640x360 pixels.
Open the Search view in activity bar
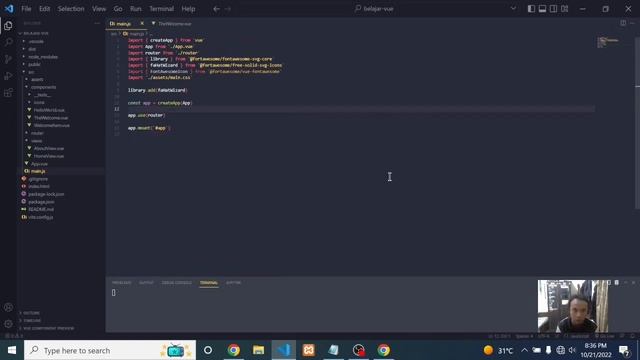tap(8, 42)
